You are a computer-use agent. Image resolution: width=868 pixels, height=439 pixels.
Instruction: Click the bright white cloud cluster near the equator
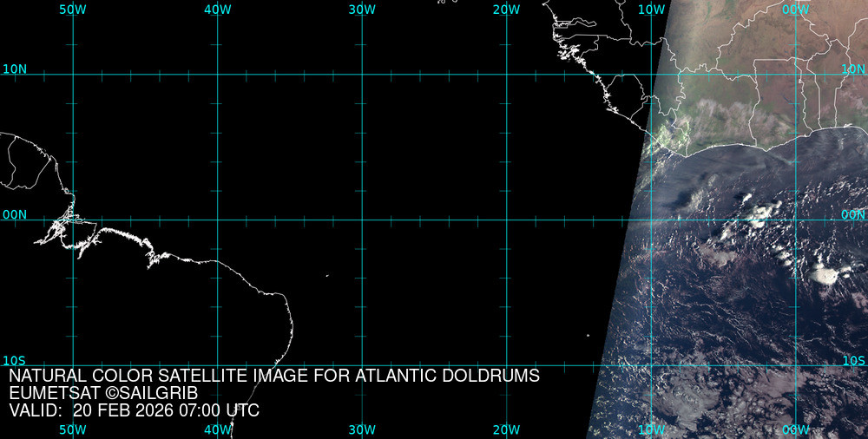point(760,213)
